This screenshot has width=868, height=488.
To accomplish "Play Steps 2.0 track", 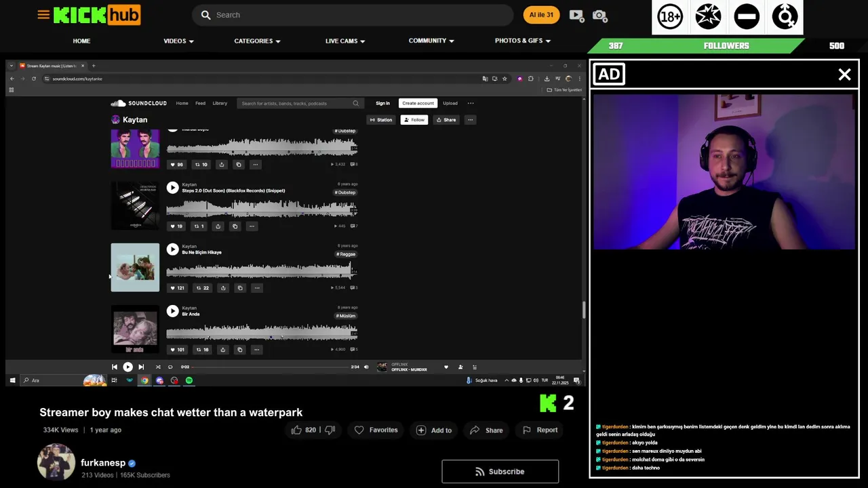I will [172, 188].
